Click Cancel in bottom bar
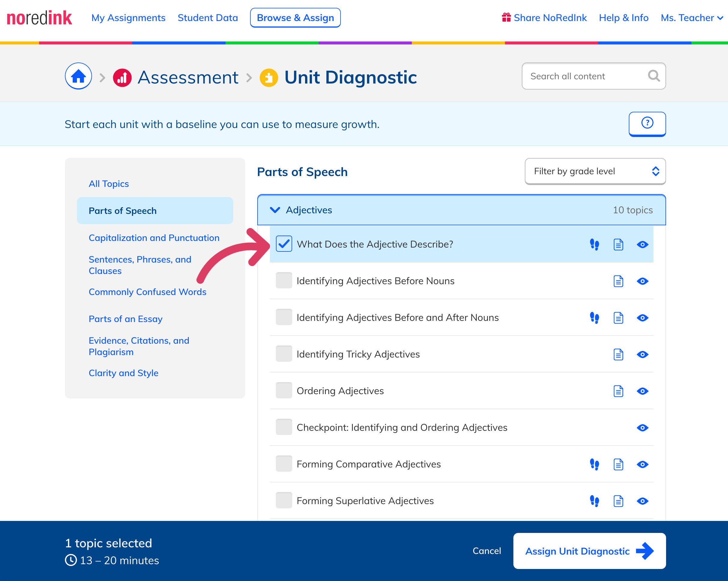 click(487, 551)
